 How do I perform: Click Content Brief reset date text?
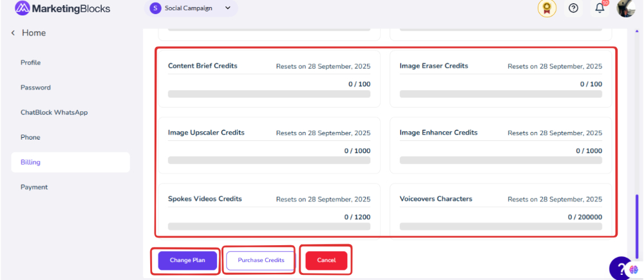coord(323,66)
